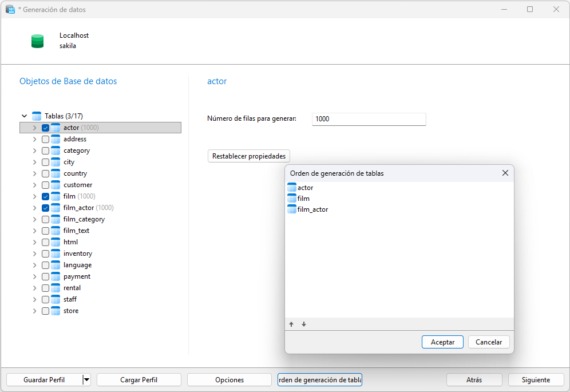Click the Orden de generación de tablas button
The image size is (570, 392).
tap(320, 379)
